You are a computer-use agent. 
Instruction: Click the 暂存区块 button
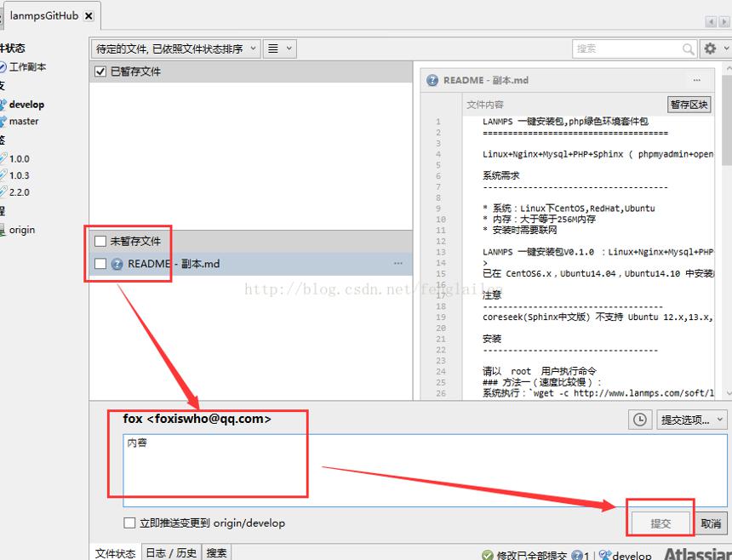tap(689, 105)
